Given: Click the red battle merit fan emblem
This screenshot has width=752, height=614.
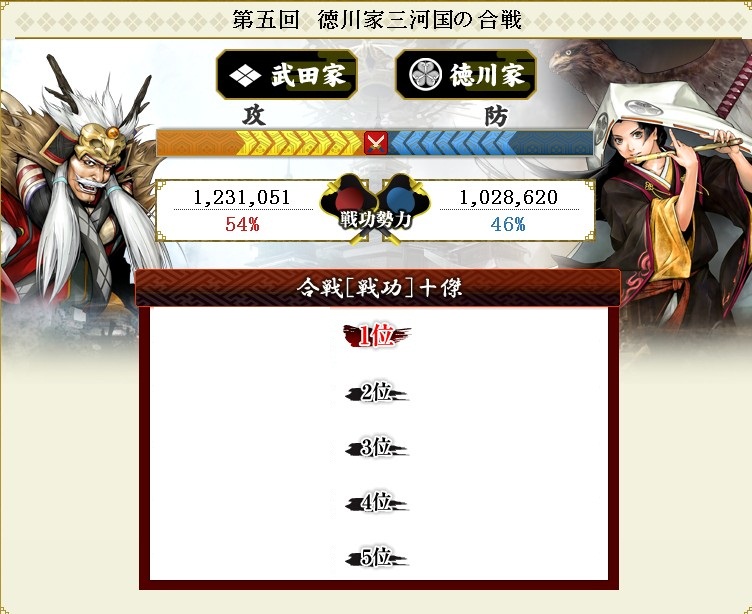Looking at the screenshot, I should [348, 199].
